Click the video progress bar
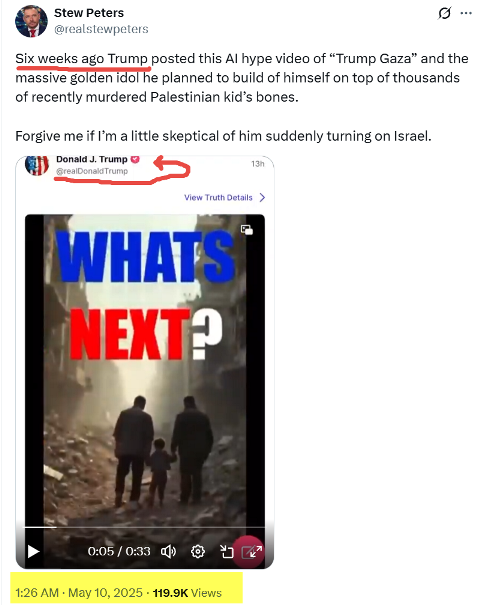Screen dimensions: 480x605 click(145, 527)
